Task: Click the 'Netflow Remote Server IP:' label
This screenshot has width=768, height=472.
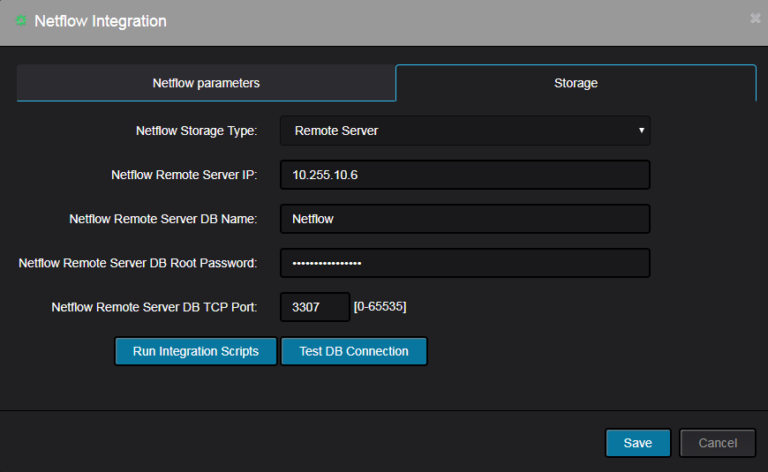Action: coord(184,175)
